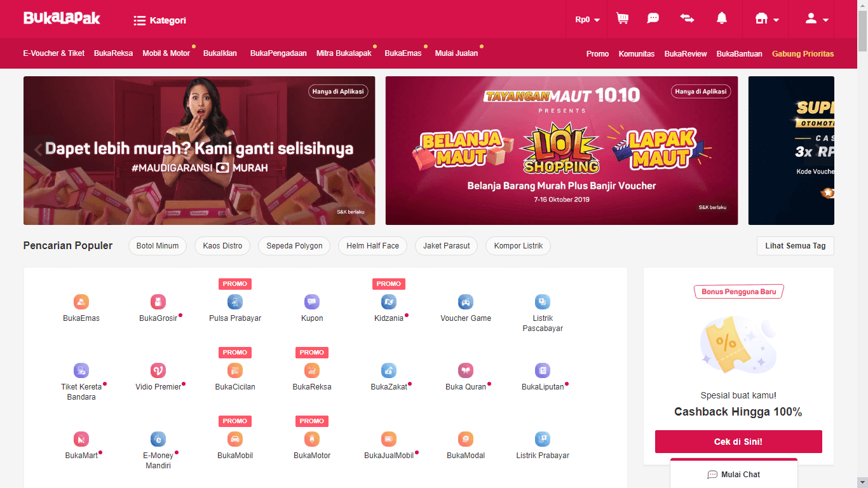Image resolution: width=868 pixels, height=488 pixels.
Task: Open the Voucher Game service icon
Action: (x=466, y=302)
